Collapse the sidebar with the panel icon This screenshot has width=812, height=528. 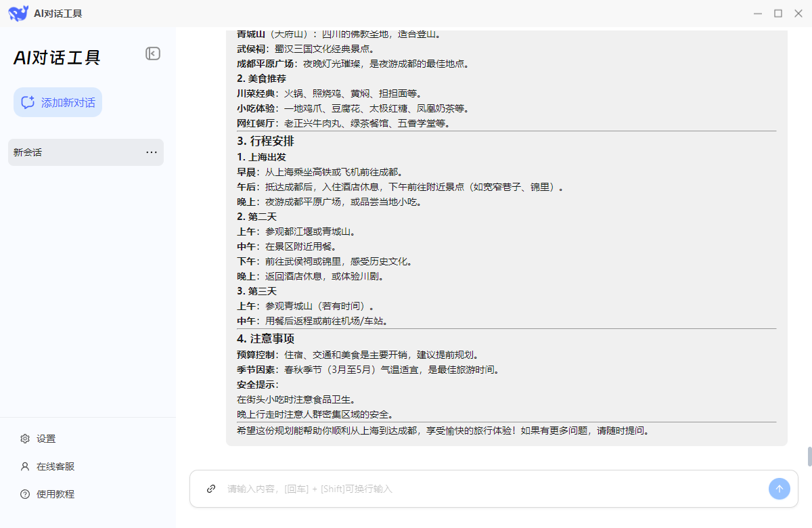click(153, 53)
